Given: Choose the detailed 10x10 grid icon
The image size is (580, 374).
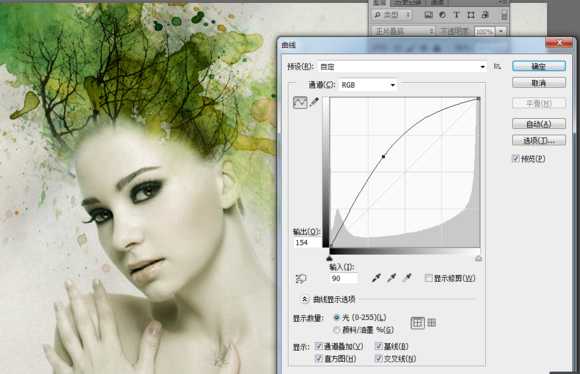Looking at the screenshot, I should pyautogui.click(x=432, y=323).
